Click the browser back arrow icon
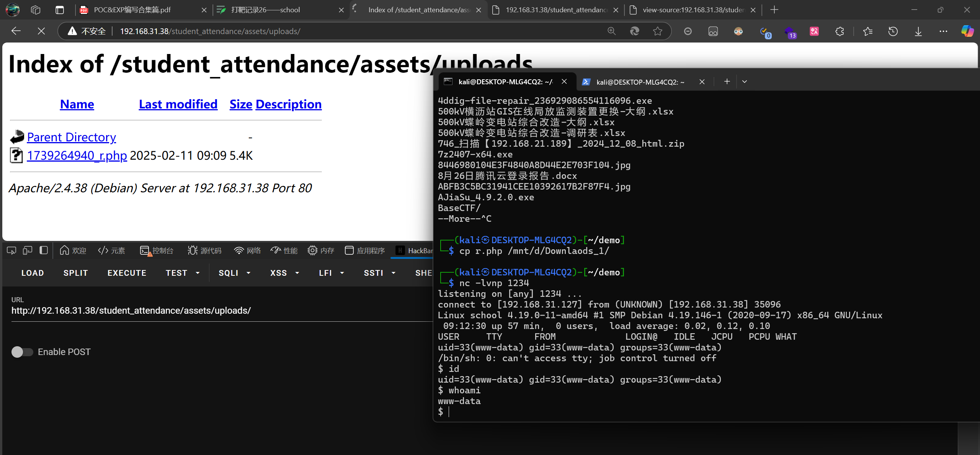 [x=16, y=31]
